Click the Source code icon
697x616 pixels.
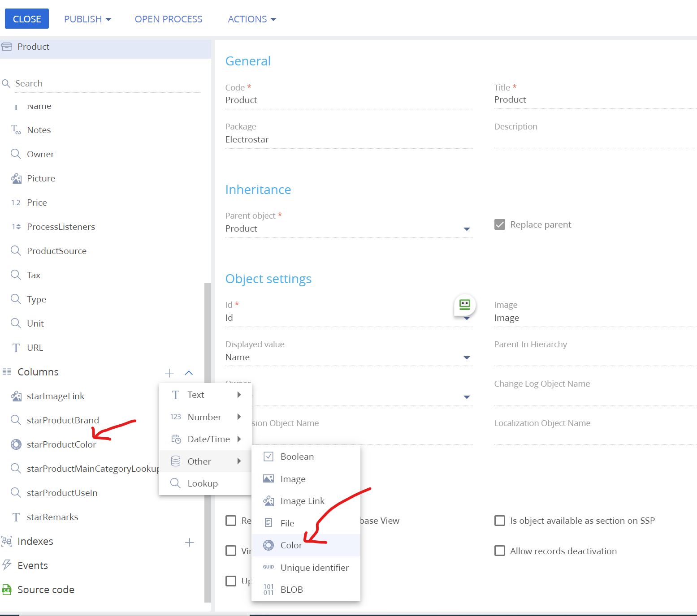coord(7,589)
